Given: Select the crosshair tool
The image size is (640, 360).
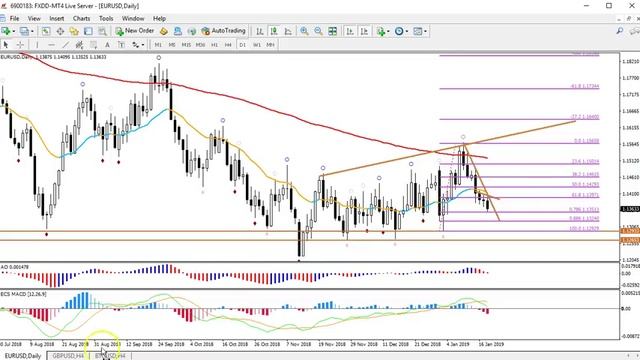Looking at the screenshot, I should pos(20,45).
